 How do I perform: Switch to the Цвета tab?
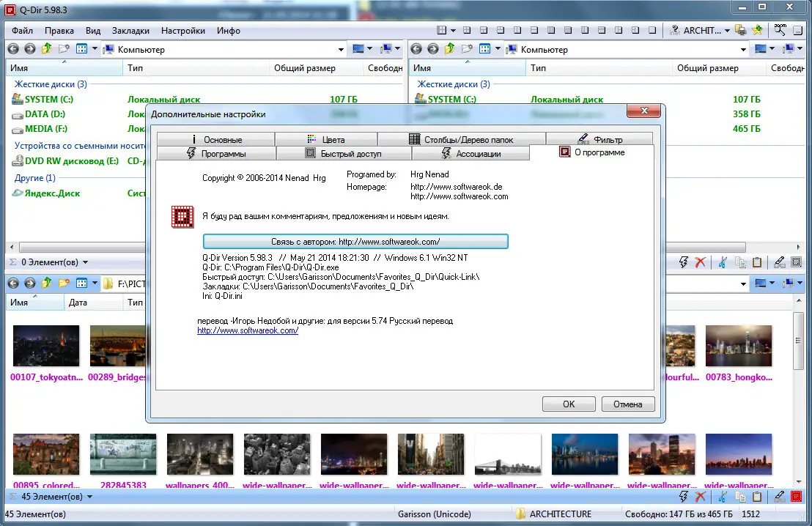(326, 139)
